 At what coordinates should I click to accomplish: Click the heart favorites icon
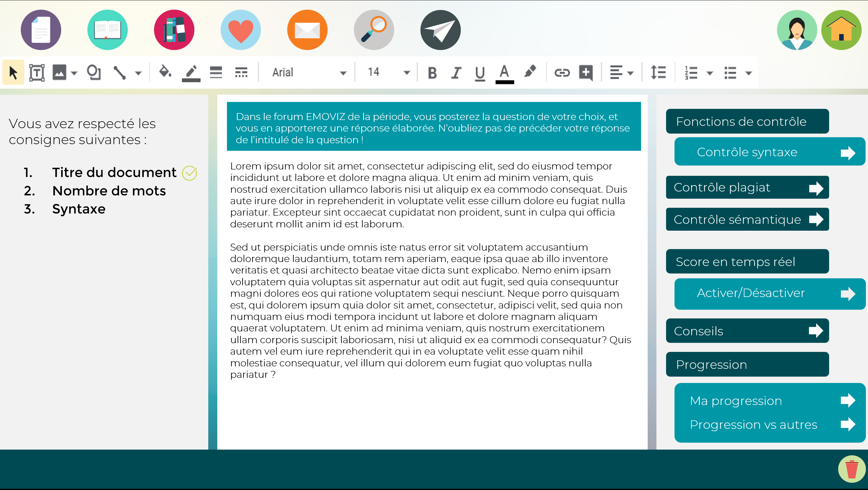241,30
